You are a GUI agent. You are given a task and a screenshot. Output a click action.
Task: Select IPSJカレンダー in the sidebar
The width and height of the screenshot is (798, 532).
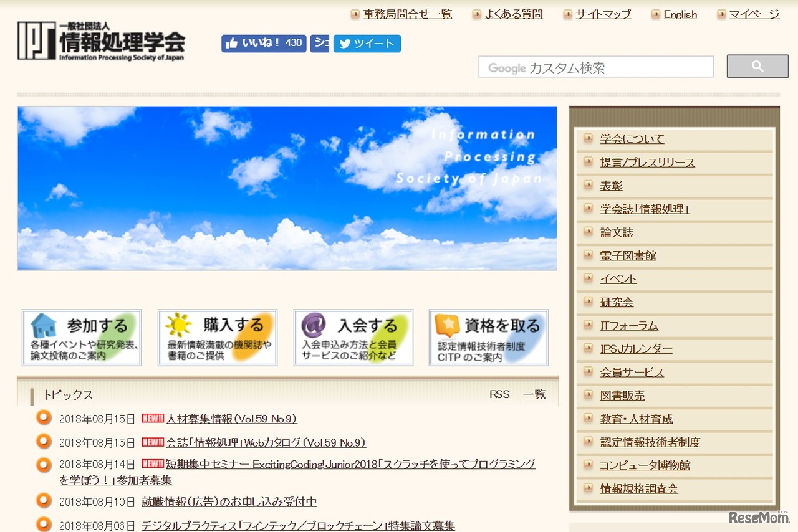click(637, 349)
